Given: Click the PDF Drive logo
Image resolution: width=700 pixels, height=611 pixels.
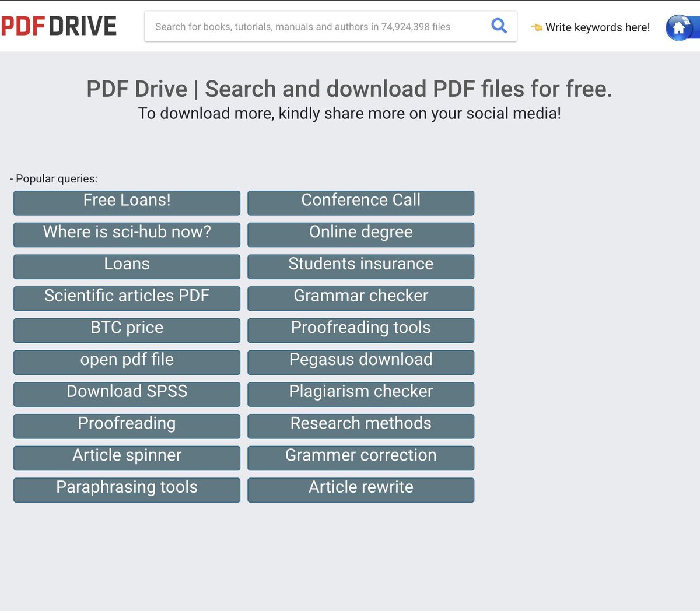Looking at the screenshot, I should [x=58, y=26].
